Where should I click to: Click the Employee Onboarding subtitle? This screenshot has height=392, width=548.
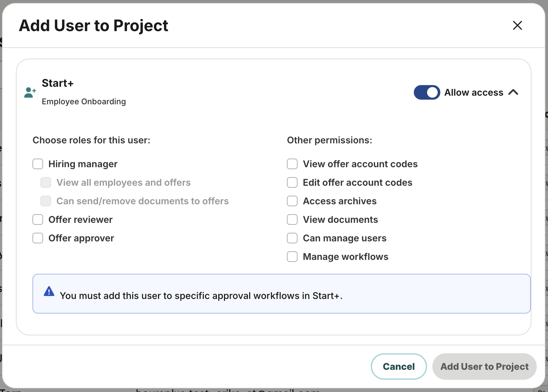click(84, 102)
